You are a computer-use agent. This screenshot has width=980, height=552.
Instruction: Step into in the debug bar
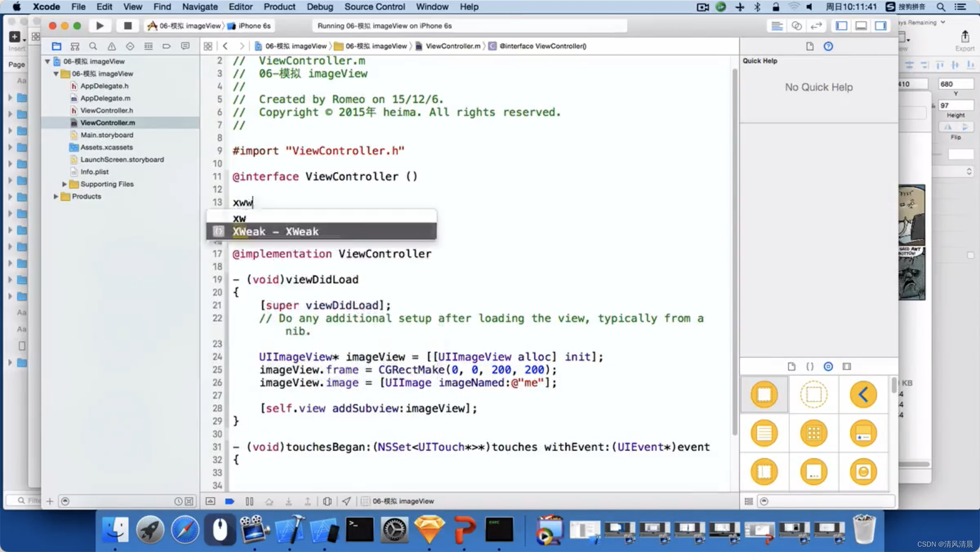tap(288, 501)
